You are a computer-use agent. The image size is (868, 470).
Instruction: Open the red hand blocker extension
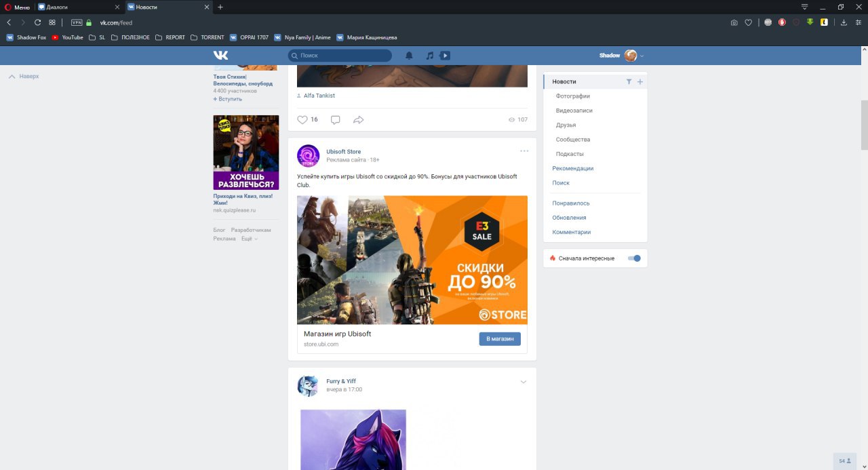tap(782, 22)
